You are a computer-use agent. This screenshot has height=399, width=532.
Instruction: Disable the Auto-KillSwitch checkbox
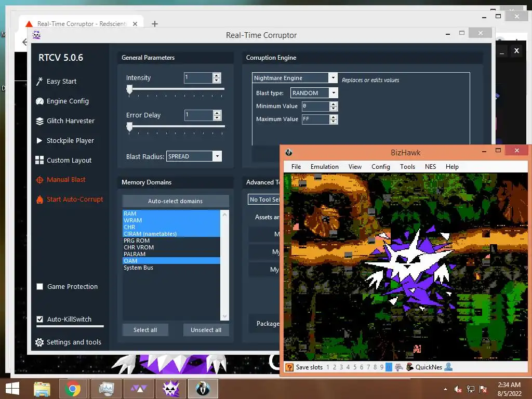click(x=39, y=320)
